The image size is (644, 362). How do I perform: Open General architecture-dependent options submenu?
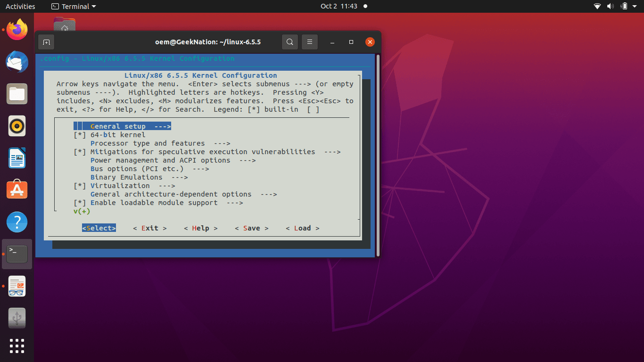(x=183, y=194)
